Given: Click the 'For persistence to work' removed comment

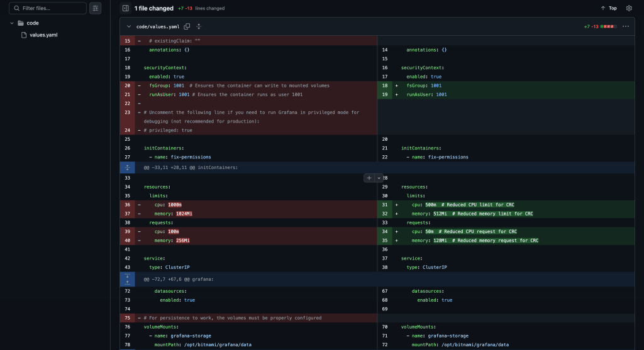Looking at the screenshot, I should (x=233, y=318).
